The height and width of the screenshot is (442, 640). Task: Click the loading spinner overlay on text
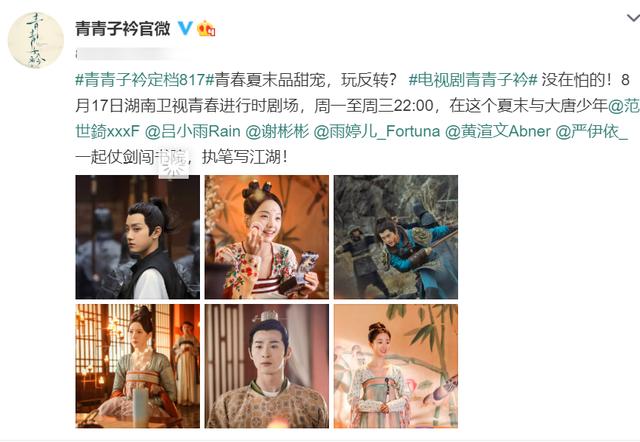(173, 165)
